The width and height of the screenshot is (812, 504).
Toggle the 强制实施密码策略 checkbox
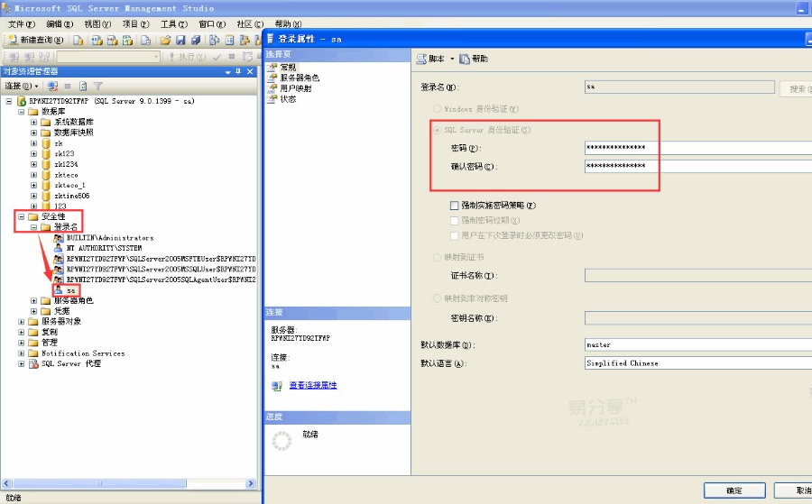tap(454, 206)
